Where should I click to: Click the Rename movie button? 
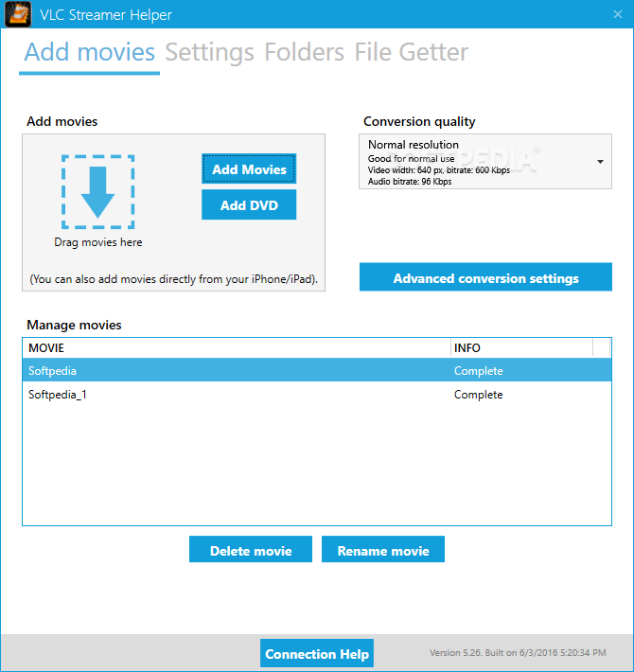[383, 549]
